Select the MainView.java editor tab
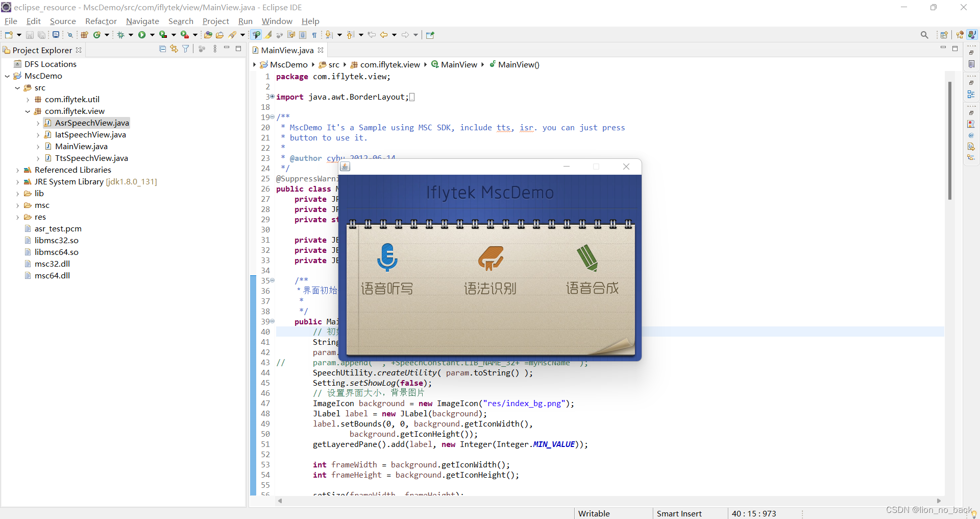980x519 pixels. 287,50
